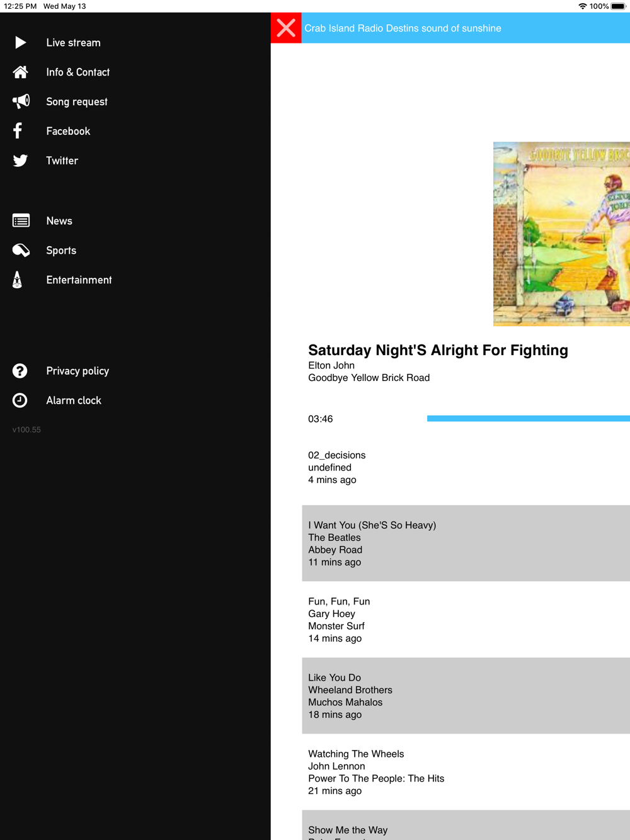The image size is (630, 840).
Task: Tap the Crab Island Radio header title
Action: (403, 28)
